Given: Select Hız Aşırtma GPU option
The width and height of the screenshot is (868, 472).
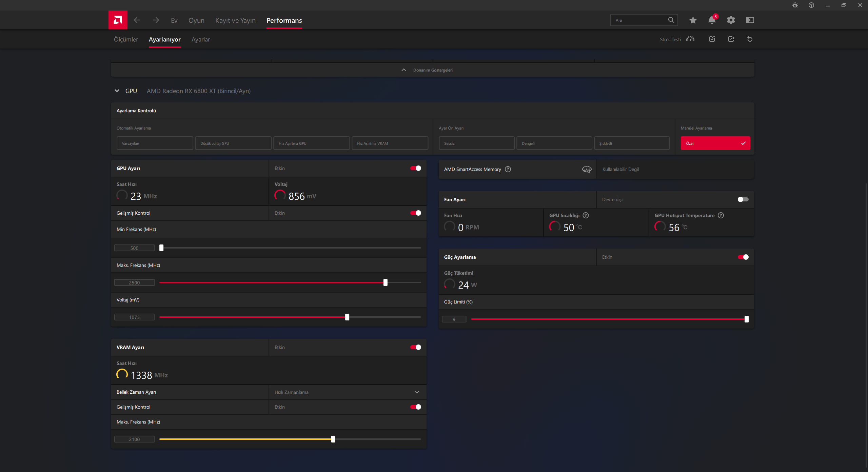Looking at the screenshot, I should point(312,143).
